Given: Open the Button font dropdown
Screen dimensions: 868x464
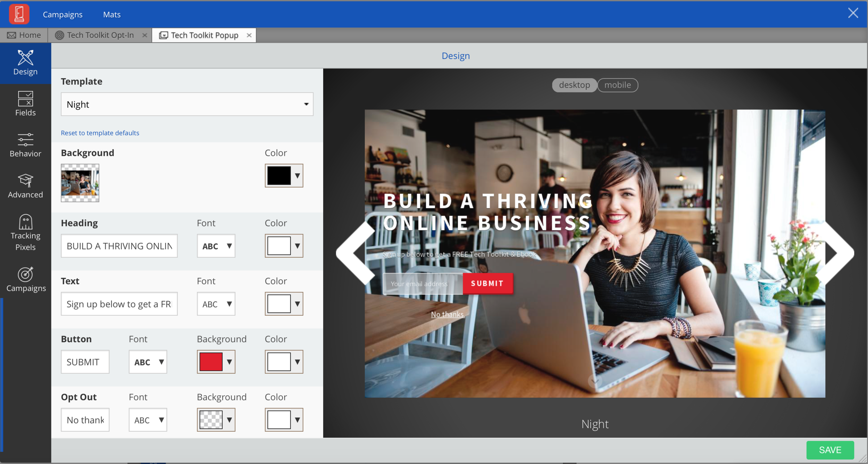Looking at the screenshot, I should [148, 362].
